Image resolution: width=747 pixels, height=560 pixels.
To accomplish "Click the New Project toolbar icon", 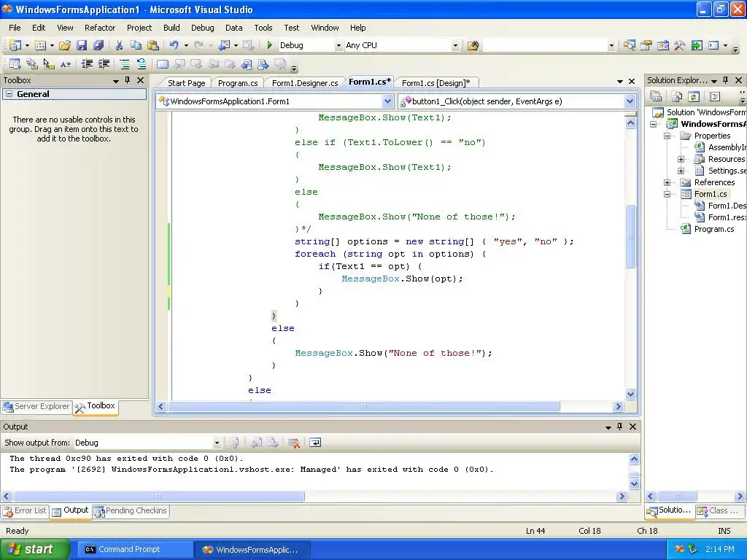I will (15, 45).
